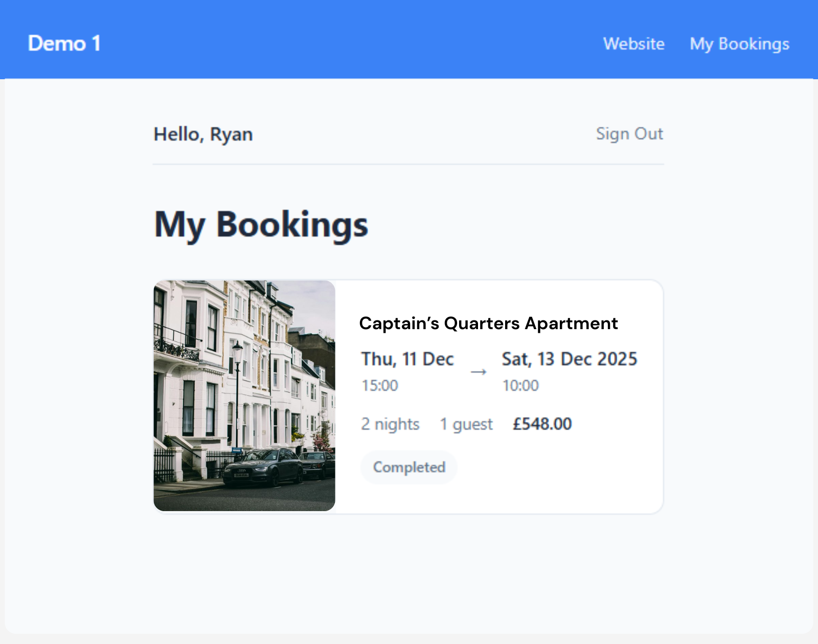The width and height of the screenshot is (818, 644).
Task: Click the 10:00 check-out time
Action: (x=520, y=385)
